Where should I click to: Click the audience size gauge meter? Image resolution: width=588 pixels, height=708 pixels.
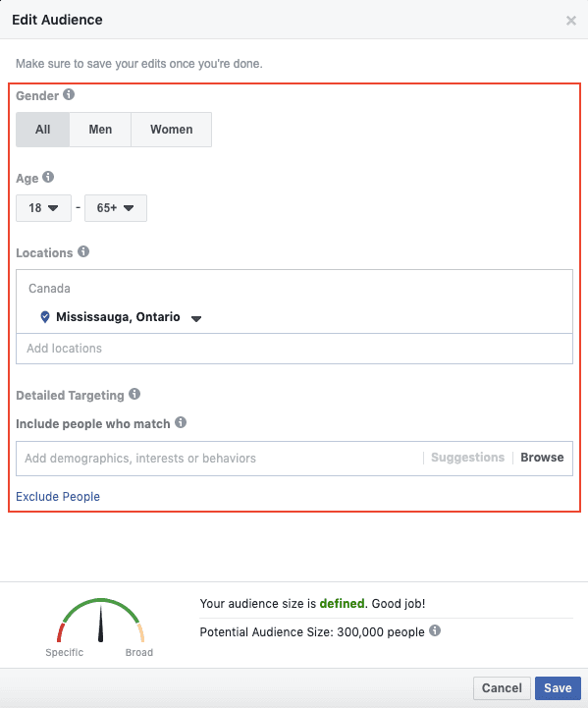(x=101, y=621)
